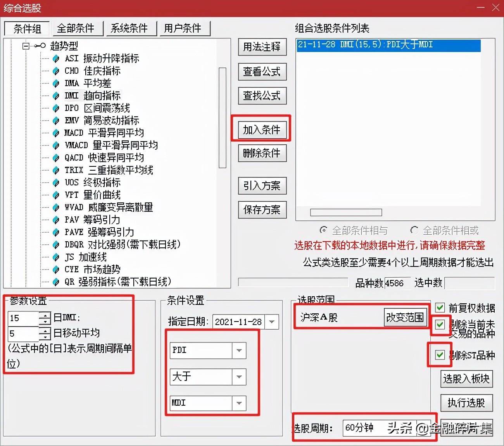Image resolution: width=504 pixels, height=446 pixels.
Task: Click the 改变范围 button
Action: tap(405, 317)
